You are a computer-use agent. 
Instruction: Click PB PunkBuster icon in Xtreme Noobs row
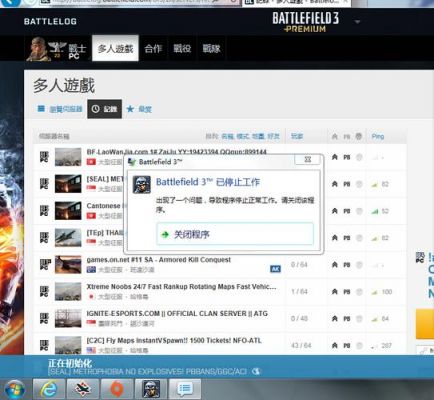point(347,292)
